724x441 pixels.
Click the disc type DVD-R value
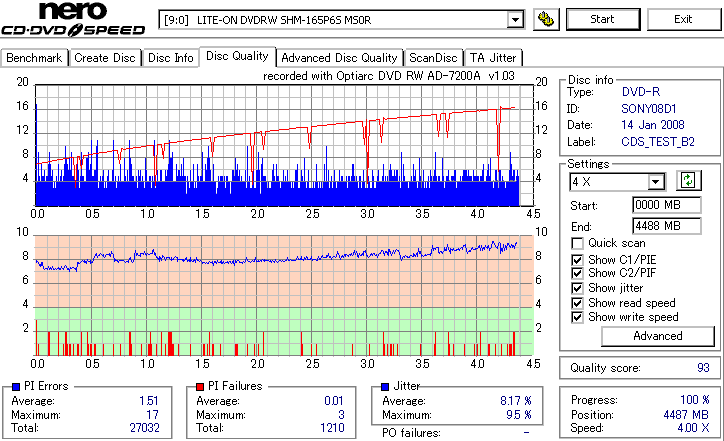click(x=641, y=92)
